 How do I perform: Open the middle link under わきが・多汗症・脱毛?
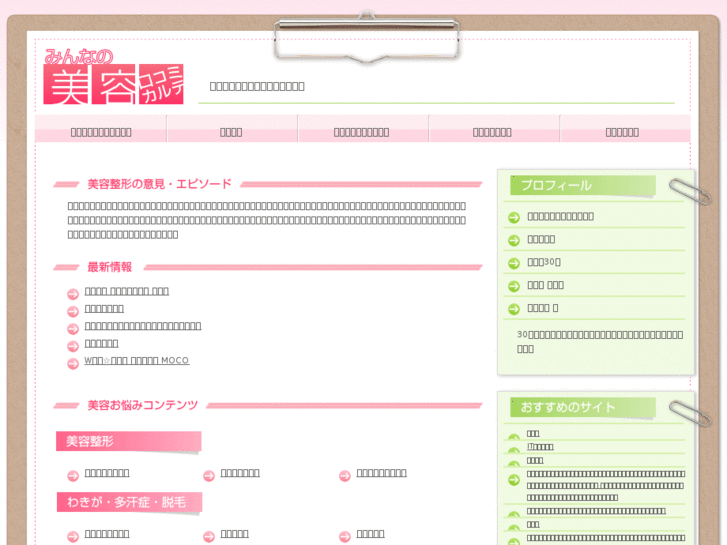tap(235, 534)
